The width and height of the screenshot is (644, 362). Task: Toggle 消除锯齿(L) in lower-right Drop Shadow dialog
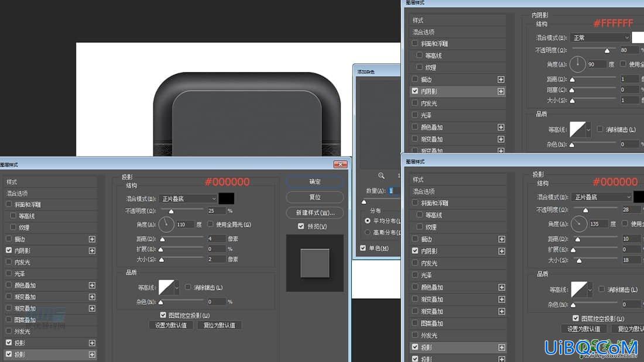tap(602, 289)
